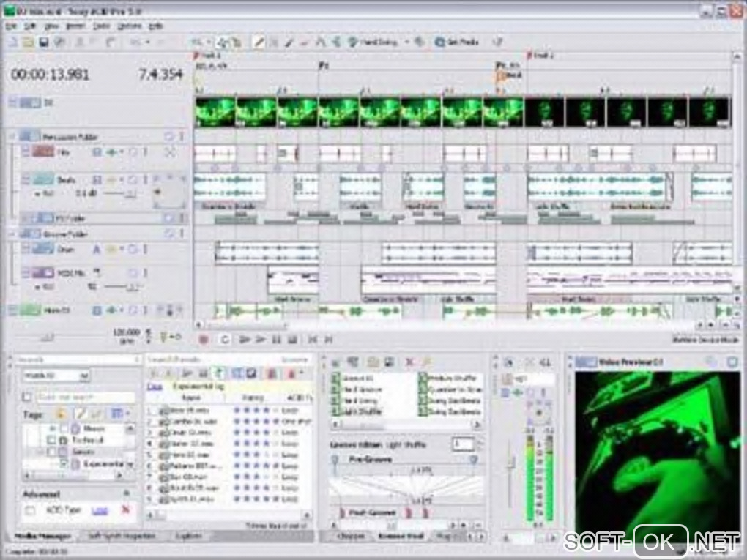Collapse the Percussion Folder track
Screen dimensions: 747x560
(x=12, y=137)
